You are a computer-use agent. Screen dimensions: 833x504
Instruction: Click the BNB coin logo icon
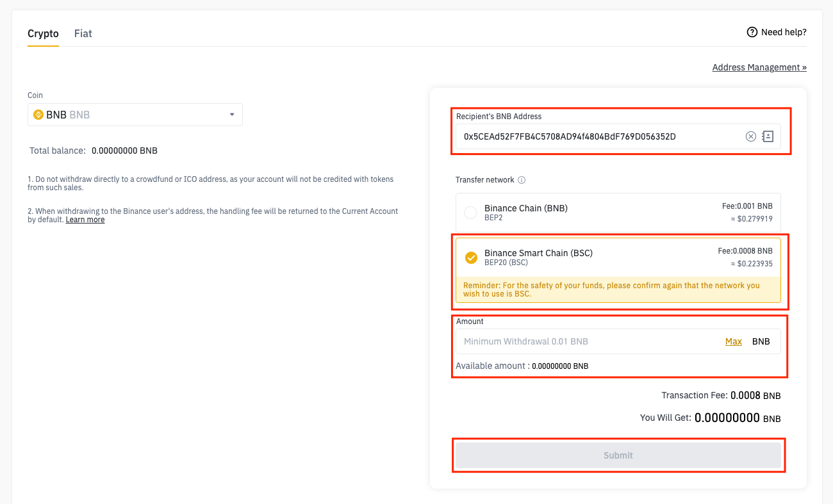(38, 115)
